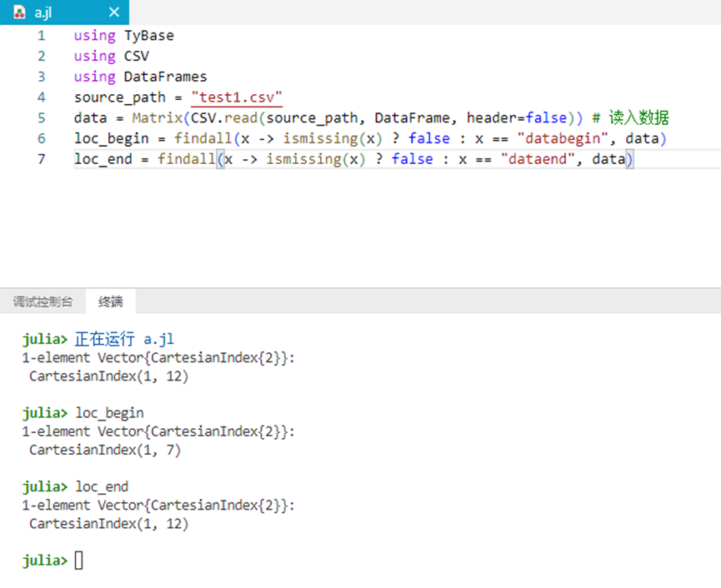The height and width of the screenshot is (588, 721).
Task: Click the "test1.csv" string literal
Action: click(x=237, y=97)
